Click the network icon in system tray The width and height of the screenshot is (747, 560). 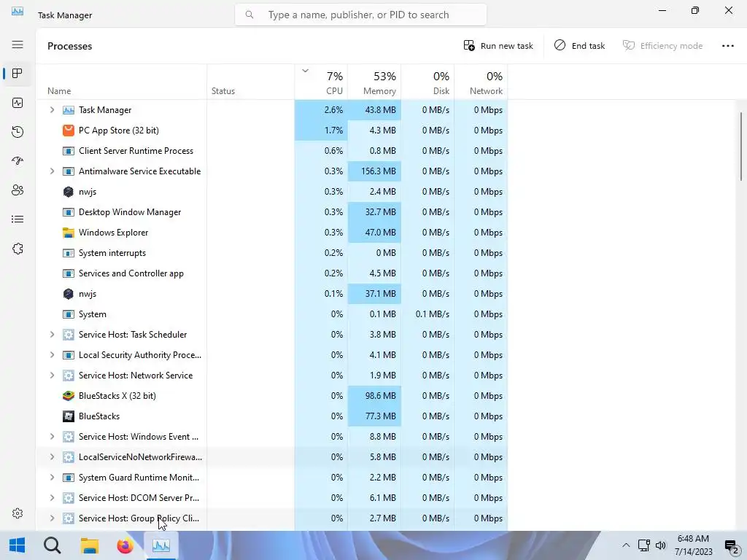click(x=643, y=545)
